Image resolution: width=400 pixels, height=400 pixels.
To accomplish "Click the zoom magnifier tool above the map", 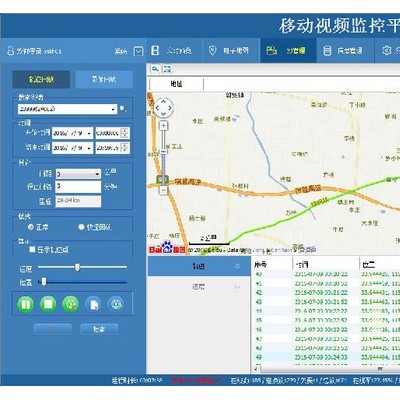I will click(x=155, y=69).
